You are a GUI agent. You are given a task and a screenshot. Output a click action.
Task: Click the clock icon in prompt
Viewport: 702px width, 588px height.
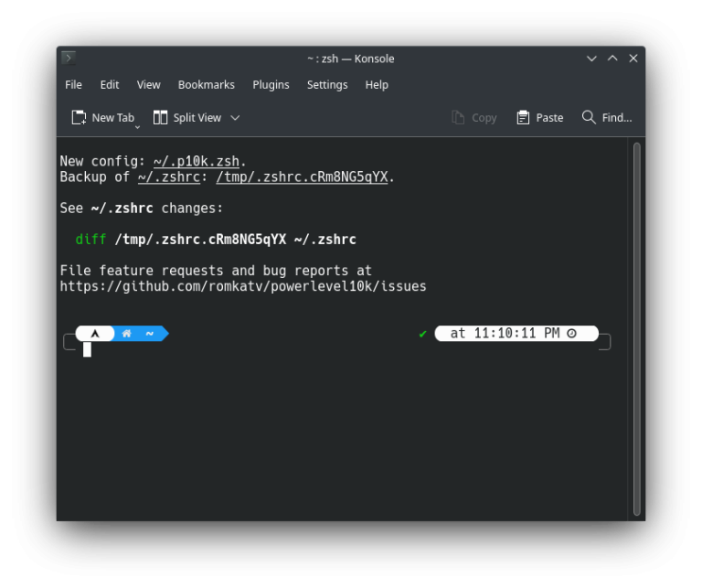pos(572,334)
